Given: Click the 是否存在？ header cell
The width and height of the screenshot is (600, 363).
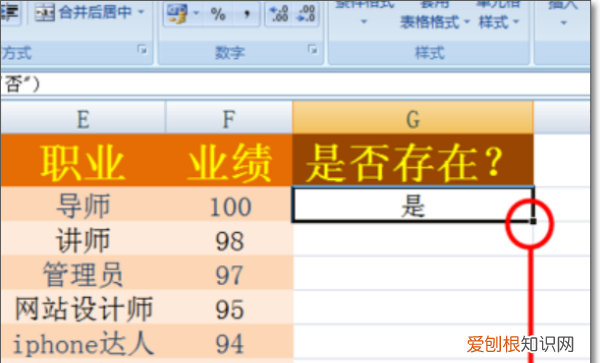Looking at the screenshot, I should pyautogui.click(x=413, y=161).
